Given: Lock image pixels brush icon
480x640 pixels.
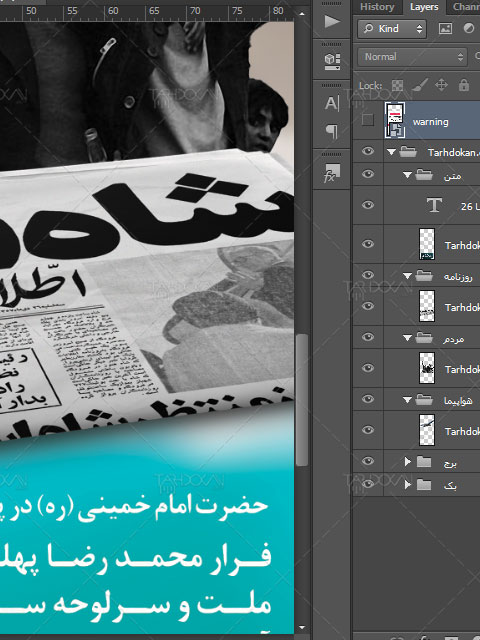Looking at the screenshot, I should click(x=419, y=85).
